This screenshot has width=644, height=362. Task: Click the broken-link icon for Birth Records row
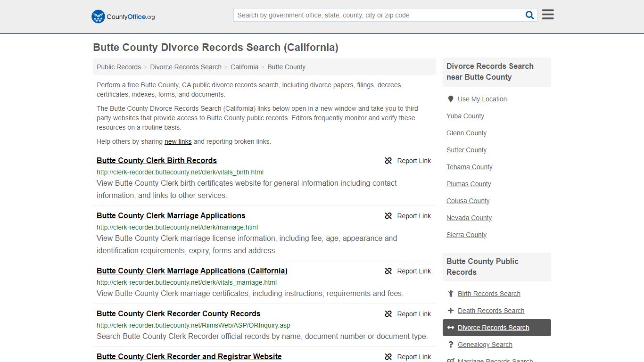click(388, 161)
